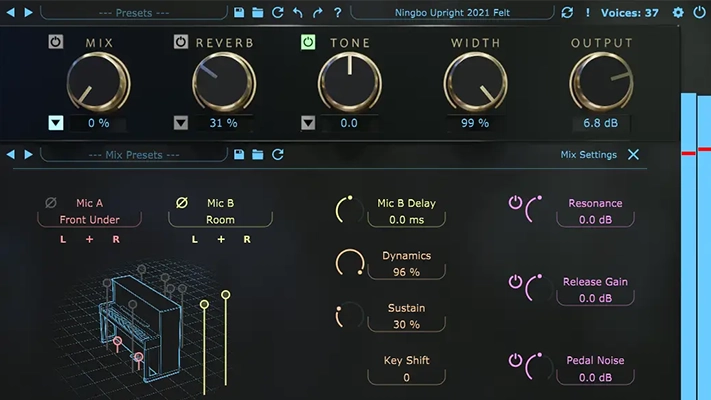Click the redo arrow in top toolbar

[317, 12]
